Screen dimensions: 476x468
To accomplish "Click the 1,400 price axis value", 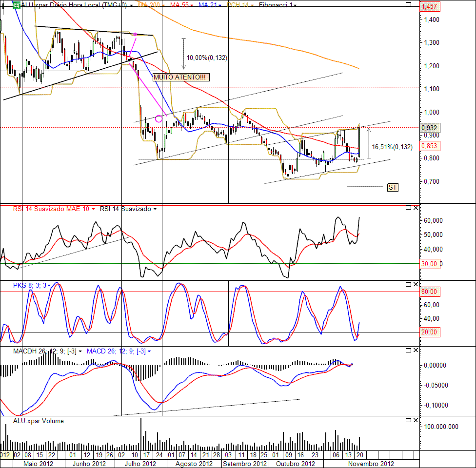I will (431, 19).
